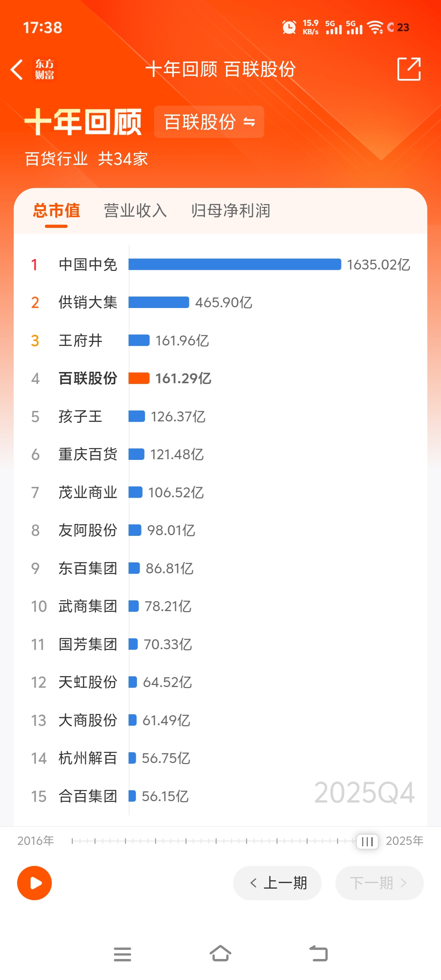Open the 百联股份 stock switcher
The image size is (441, 980).
(x=209, y=122)
